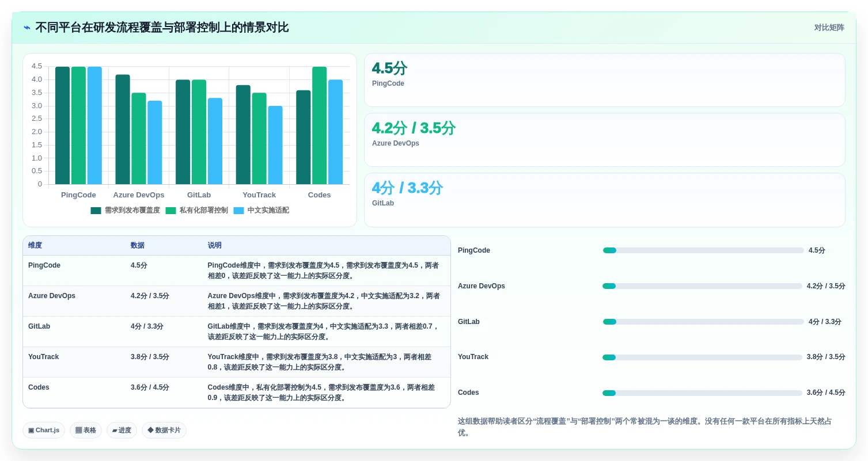Click the GitLab progress bar
The height and width of the screenshot is (461, 868).
703,322
